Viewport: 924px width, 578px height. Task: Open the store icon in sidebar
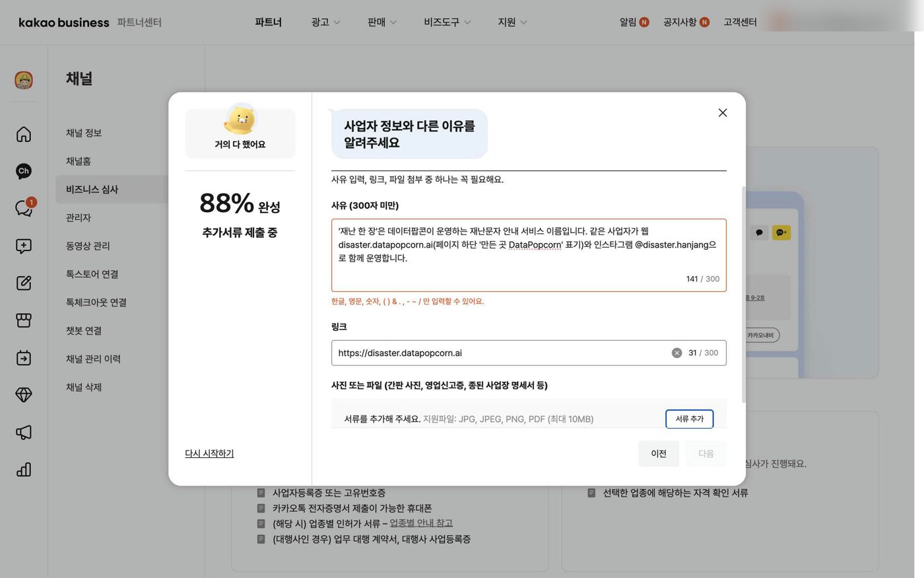tap(24, 320)
